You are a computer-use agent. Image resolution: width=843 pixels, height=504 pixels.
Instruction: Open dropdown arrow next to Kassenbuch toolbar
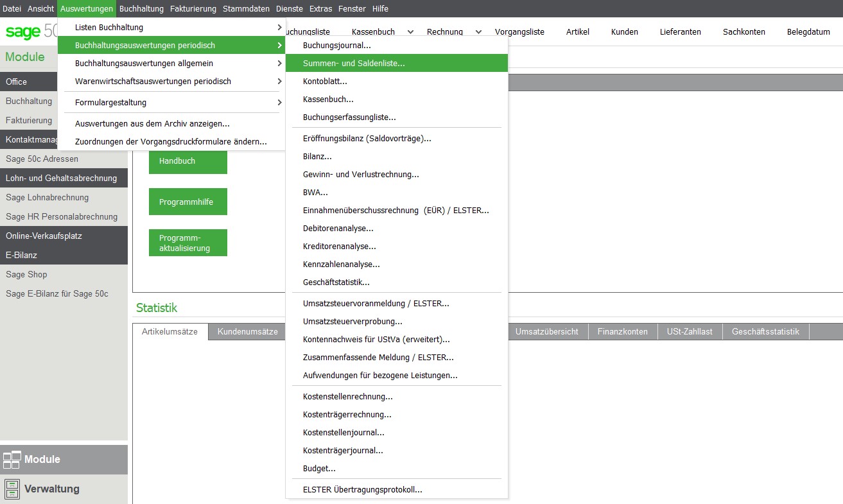(x=411, y=31)
